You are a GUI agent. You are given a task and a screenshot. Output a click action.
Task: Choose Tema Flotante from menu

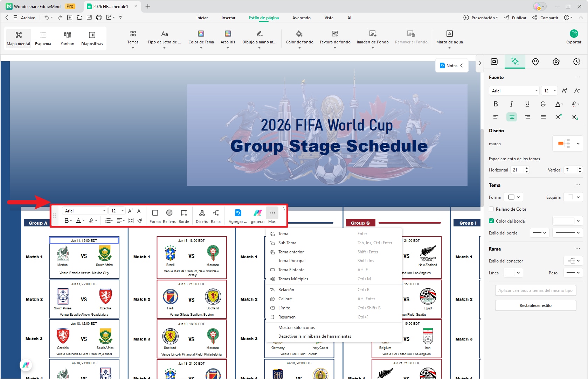[x=334, y=270]
